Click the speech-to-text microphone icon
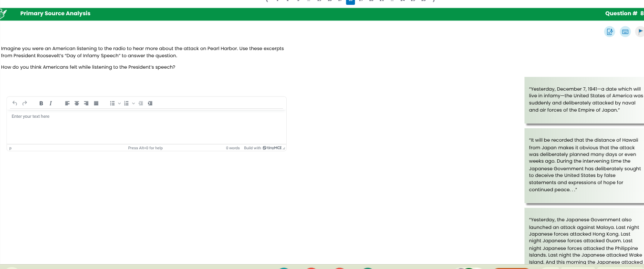Image resolution: width=644 pixels, height=269 pixels. coord(609,32)
